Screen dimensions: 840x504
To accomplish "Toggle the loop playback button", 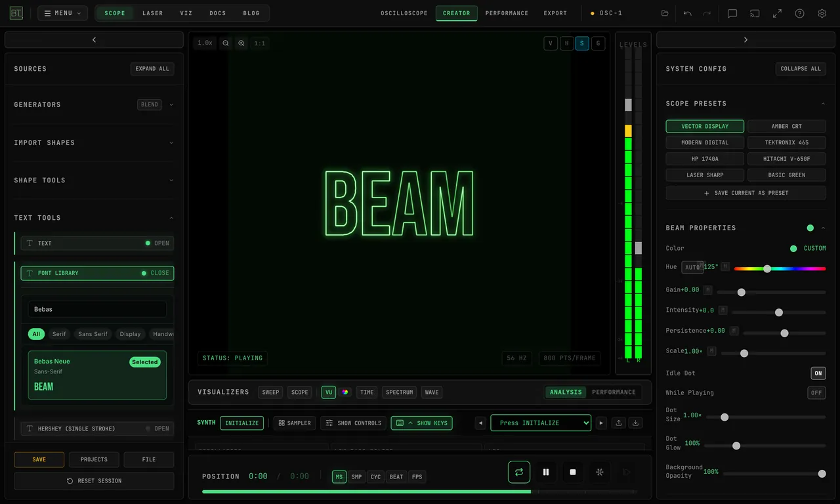I will [518, 472].
